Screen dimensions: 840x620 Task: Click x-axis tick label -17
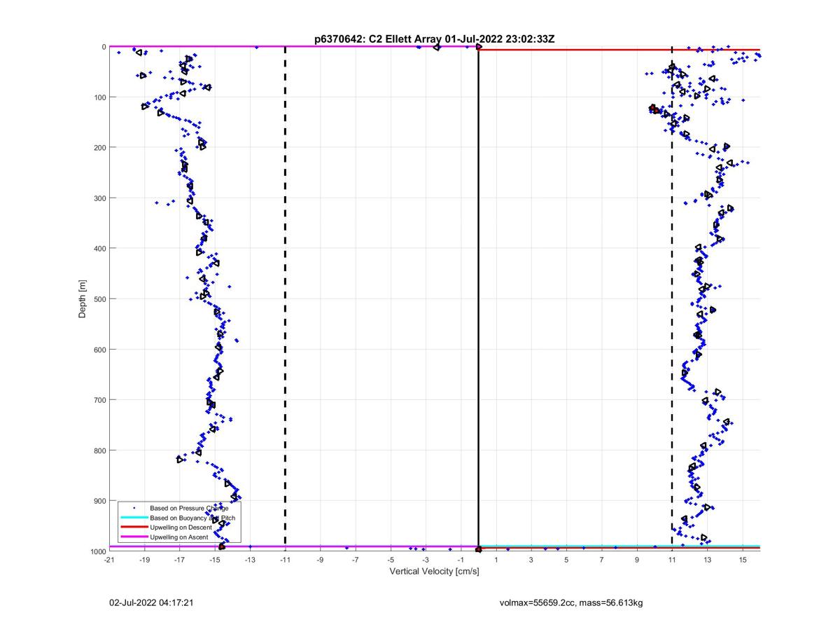click(179, 560)
